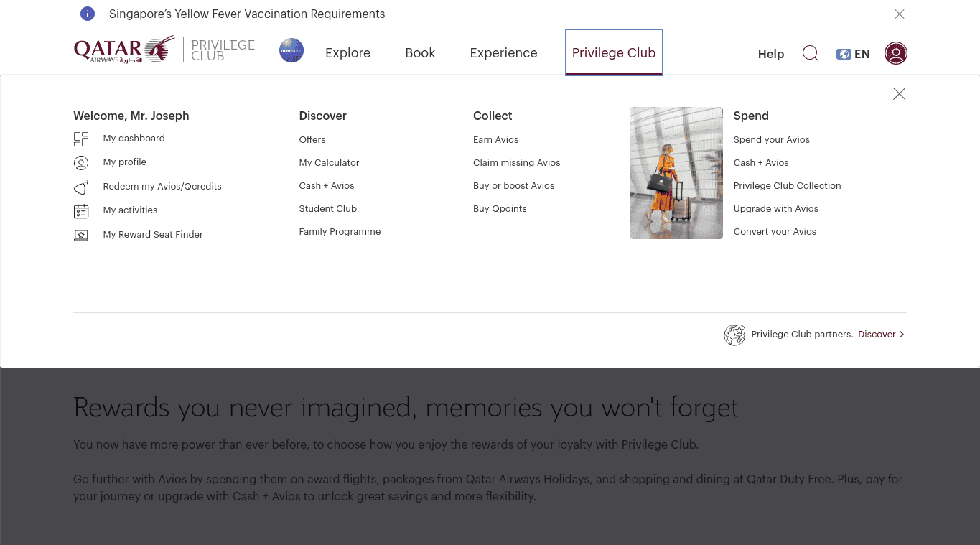Click the Discover column heading
Viewport: 980px width, 545px height.
click(x=322, y=116)
